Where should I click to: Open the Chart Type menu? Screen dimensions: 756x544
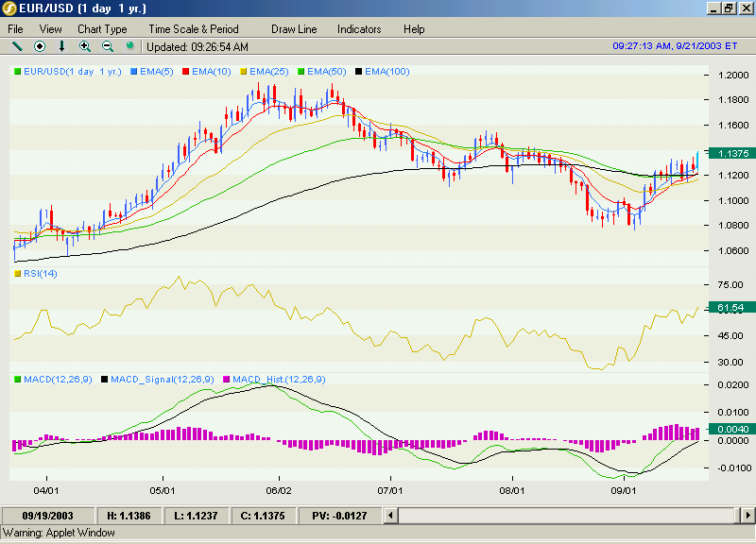102,29
